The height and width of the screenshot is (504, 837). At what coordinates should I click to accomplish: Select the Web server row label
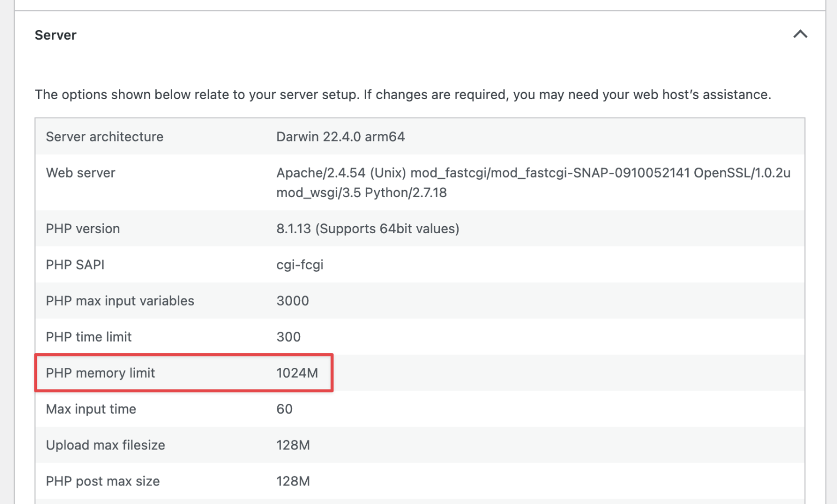(81, 173)
